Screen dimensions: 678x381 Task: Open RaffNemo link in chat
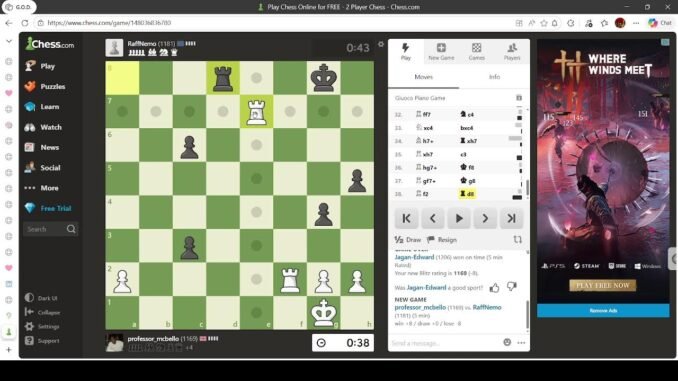pyautogui.click(x=487, y=307)
